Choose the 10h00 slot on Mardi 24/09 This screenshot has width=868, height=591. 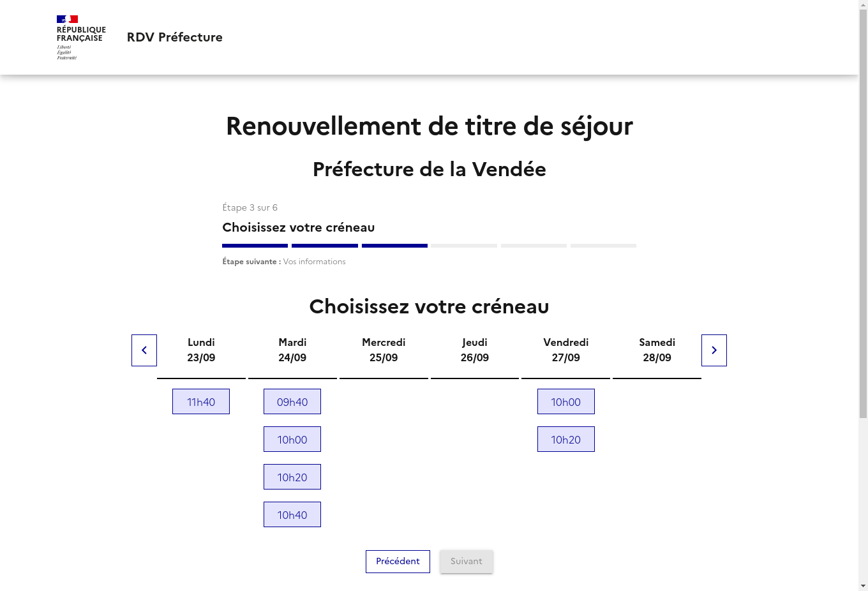point(292,439)
